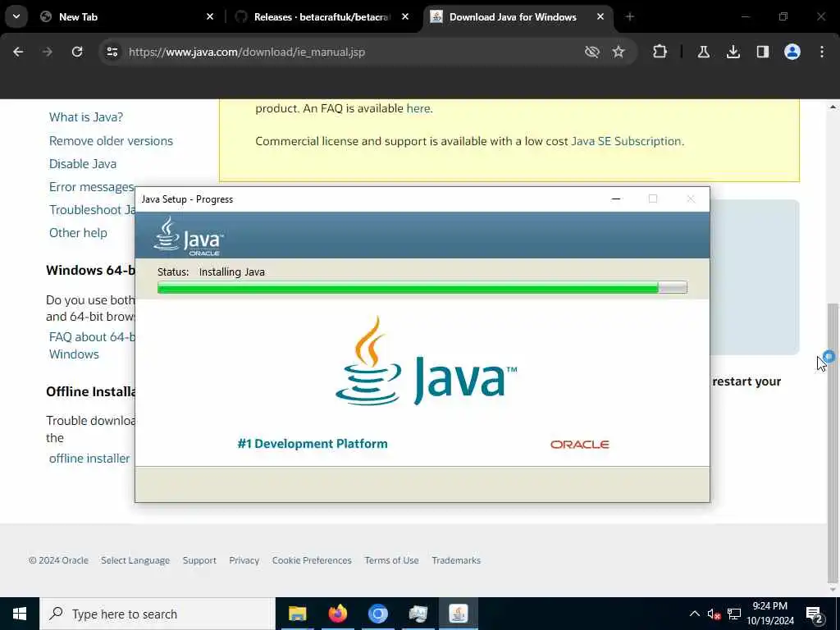Open the Other help link

coord(78,233)
